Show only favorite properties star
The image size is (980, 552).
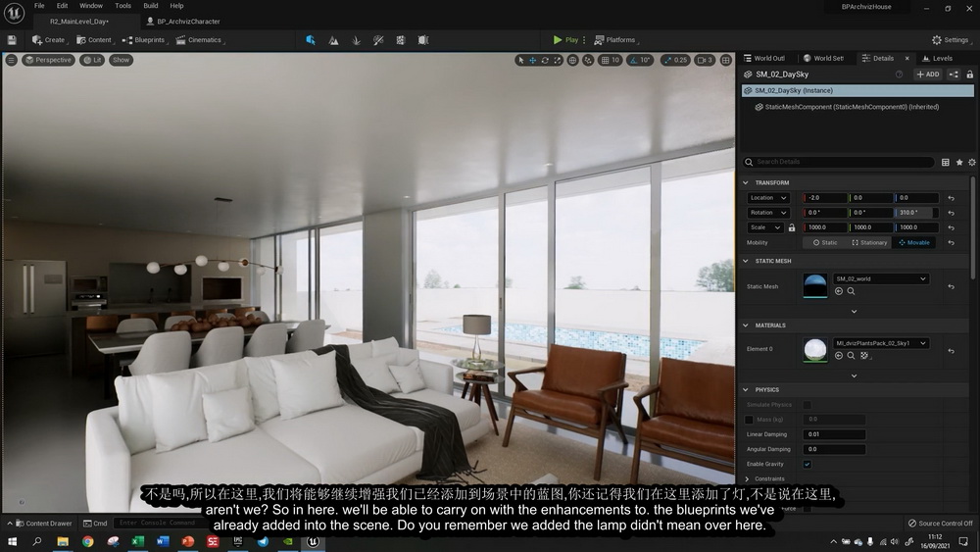(x=959, y=162)
